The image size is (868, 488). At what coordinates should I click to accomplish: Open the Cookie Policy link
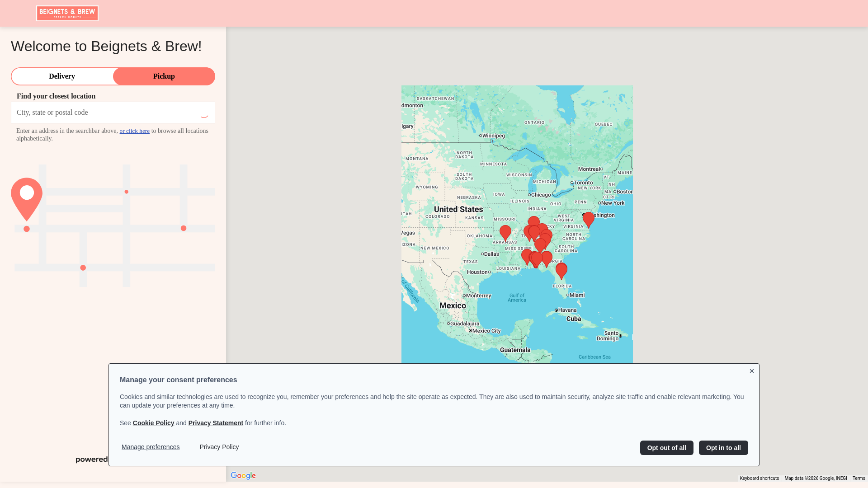click(x=153, y=423)
